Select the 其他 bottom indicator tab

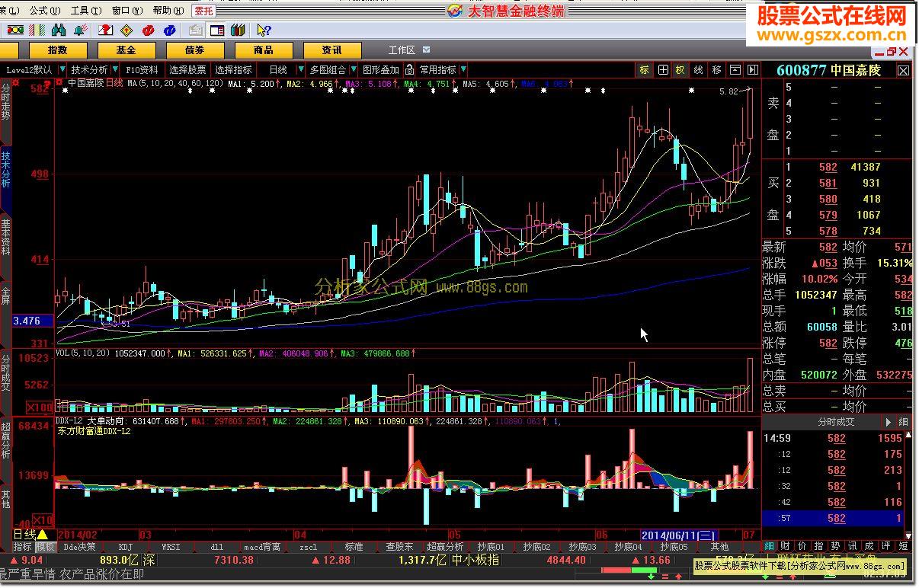(719, 547)
